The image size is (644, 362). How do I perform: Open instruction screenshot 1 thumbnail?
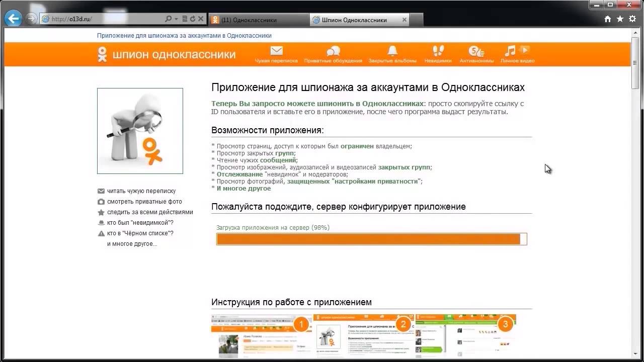point(262,336)
